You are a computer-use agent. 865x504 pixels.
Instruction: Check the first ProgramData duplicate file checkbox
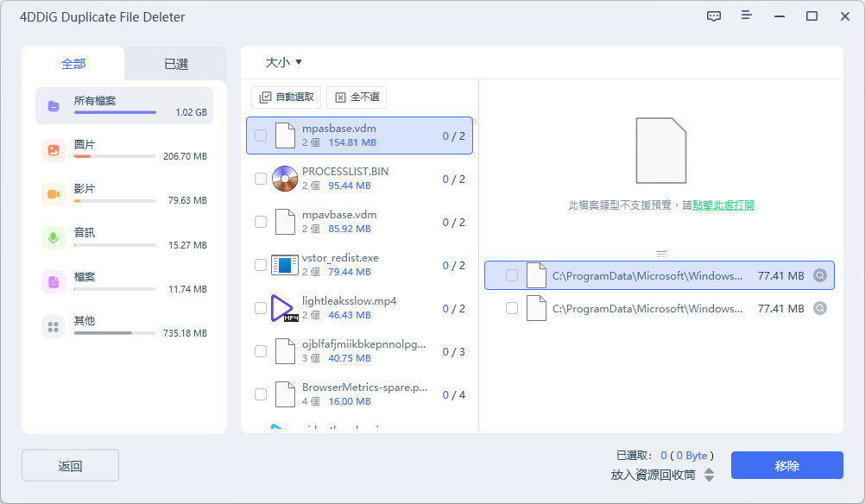(x=511, y=274)
